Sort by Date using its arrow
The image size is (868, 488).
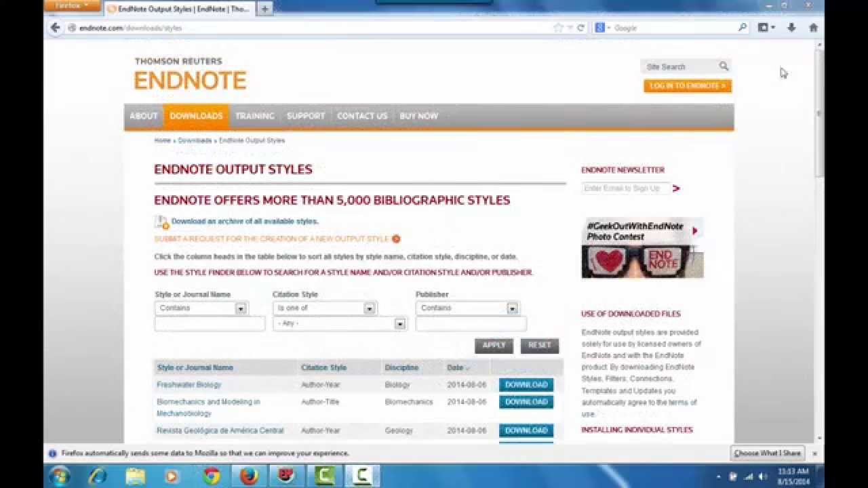[x=467, y=368]
